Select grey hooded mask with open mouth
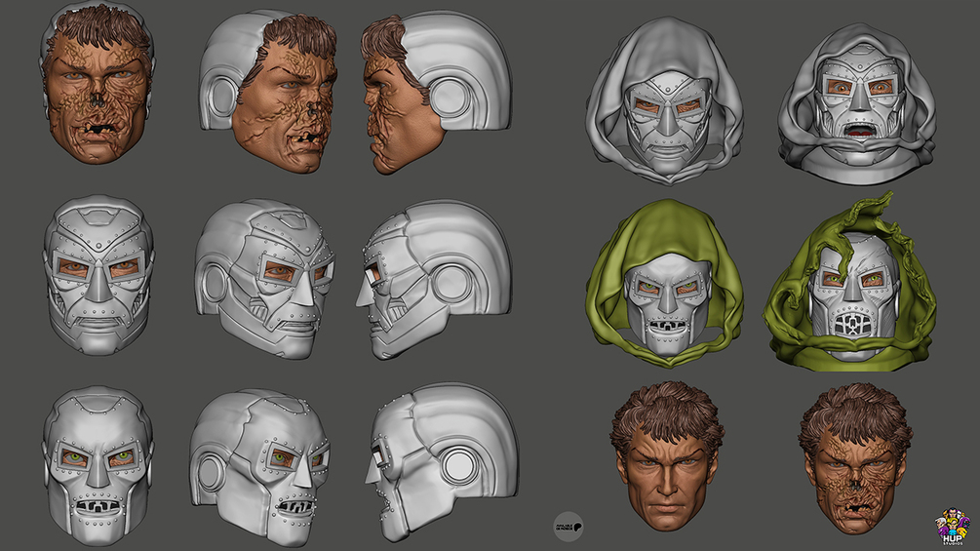 click(857, 103)
